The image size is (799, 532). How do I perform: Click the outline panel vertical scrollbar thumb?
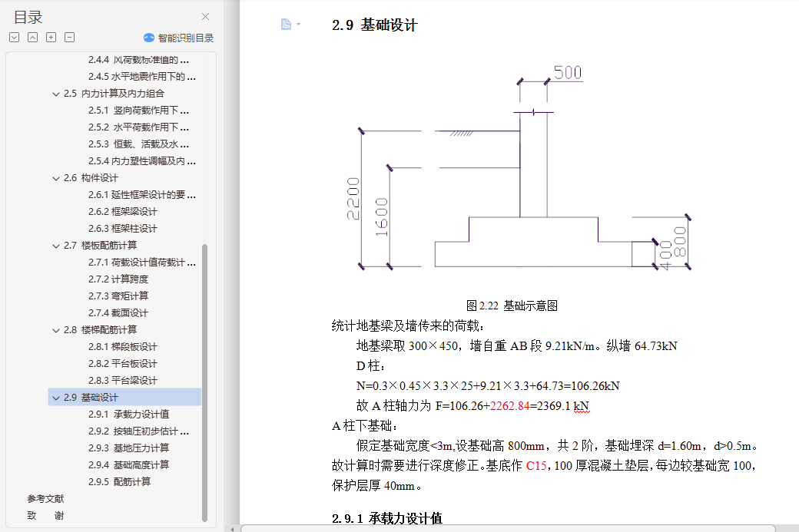(x=205, y=383)
